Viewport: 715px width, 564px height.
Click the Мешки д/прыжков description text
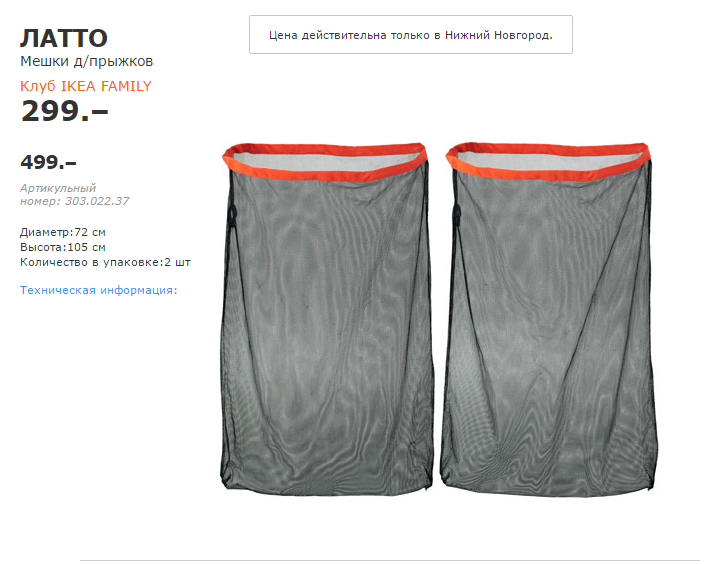coord(87,61)
